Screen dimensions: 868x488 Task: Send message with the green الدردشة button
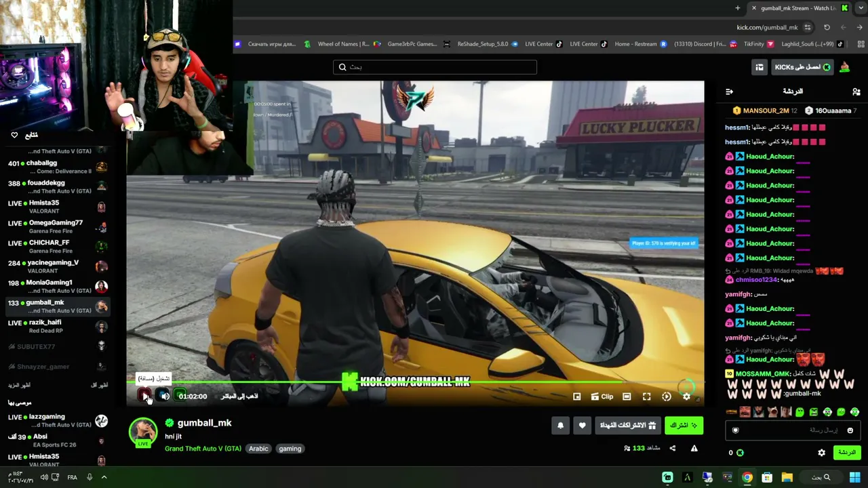click(846, 453)
